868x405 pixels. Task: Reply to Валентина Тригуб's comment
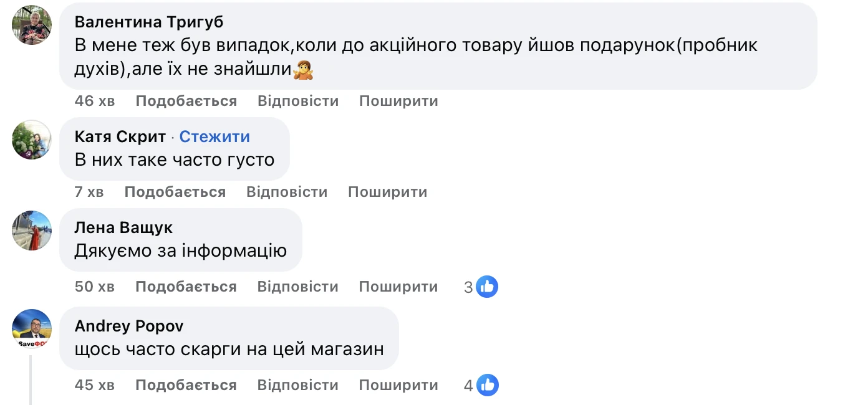click(x=297, y=101)
